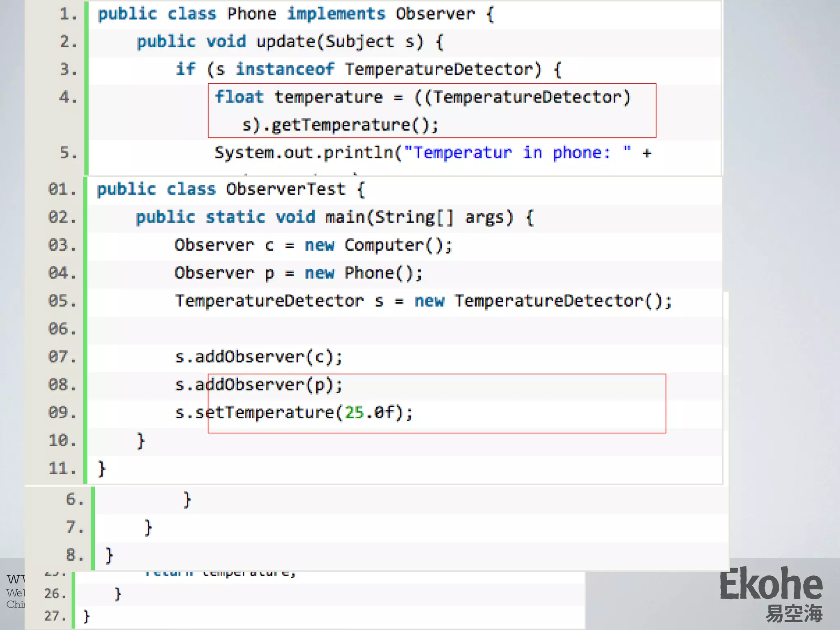Click line number '27.' in bottom listing
The height and width of the screenshot is (630, 840).
pos(55,616)
